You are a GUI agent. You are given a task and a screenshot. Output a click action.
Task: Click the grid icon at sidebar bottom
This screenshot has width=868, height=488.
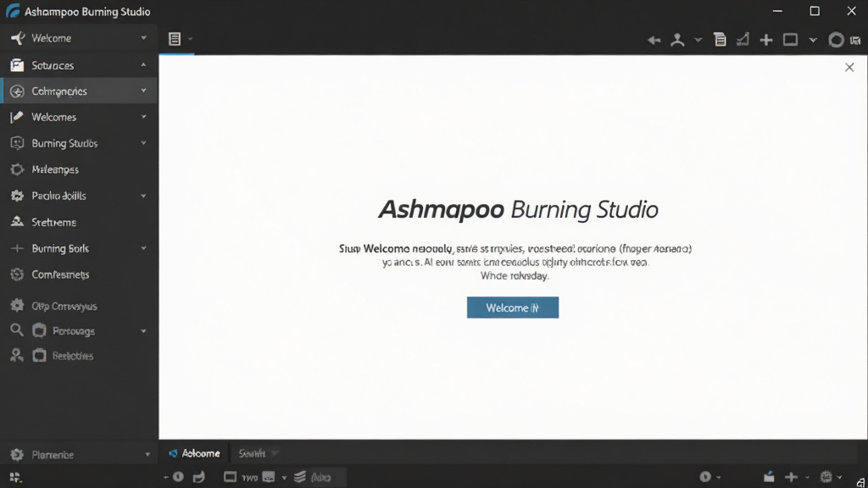click(x=15, y=478)
